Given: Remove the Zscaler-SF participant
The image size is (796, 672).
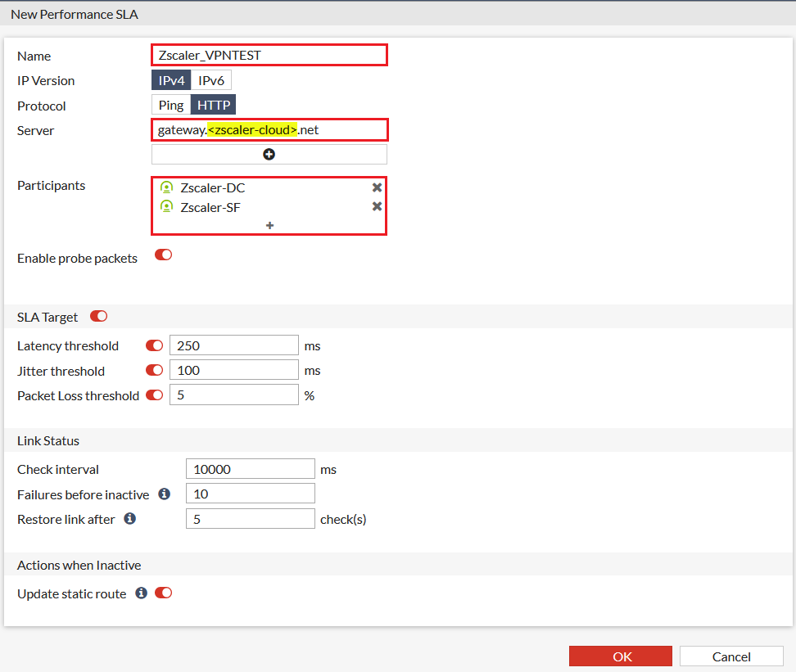Looking at the screenshot, I should tap(377, 206).
